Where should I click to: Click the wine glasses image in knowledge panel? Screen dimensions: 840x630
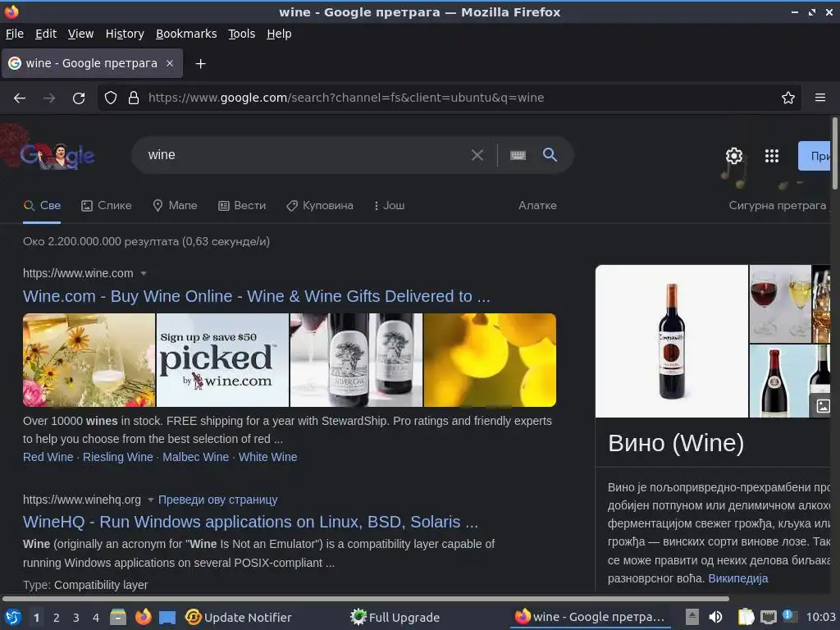pos(780,304)
